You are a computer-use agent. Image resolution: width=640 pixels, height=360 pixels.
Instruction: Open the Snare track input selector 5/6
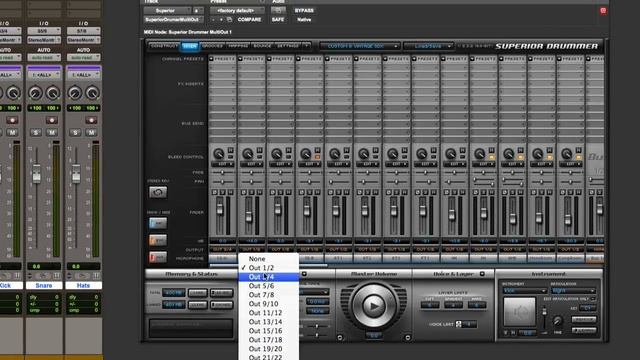click(44, 31)
